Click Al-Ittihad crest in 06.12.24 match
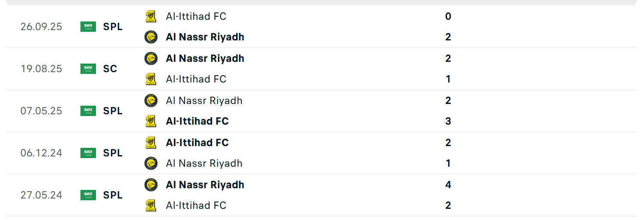The image size is (644, 220). click(x=151, y=143)
